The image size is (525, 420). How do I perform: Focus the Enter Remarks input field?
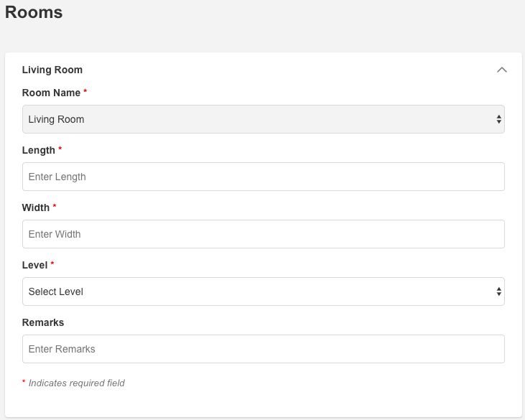click(263, 349)
